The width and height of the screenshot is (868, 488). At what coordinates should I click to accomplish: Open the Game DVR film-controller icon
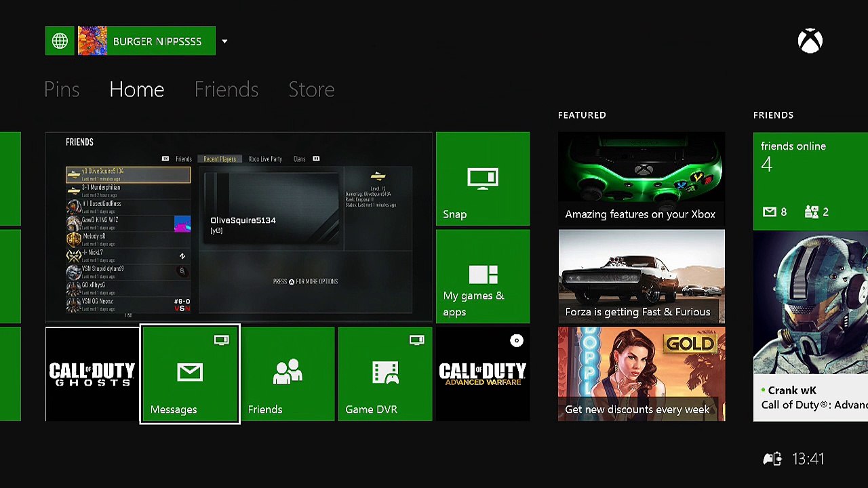(385, 372)
